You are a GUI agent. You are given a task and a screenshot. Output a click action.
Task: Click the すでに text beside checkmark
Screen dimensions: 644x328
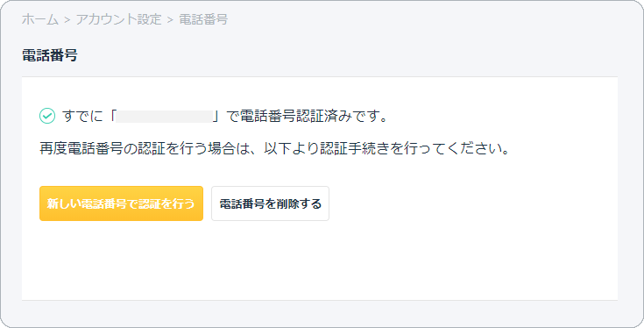click(x=82, y=117)
